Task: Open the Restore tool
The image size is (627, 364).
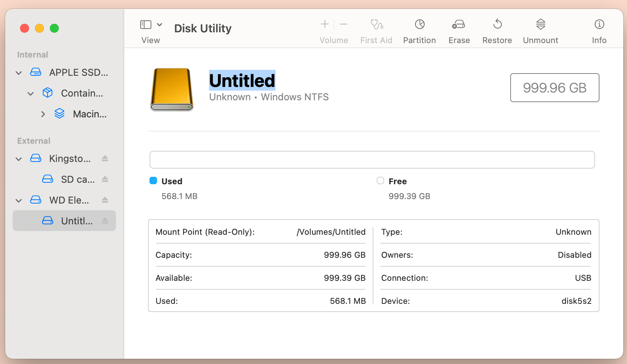Action: (497, 30)
